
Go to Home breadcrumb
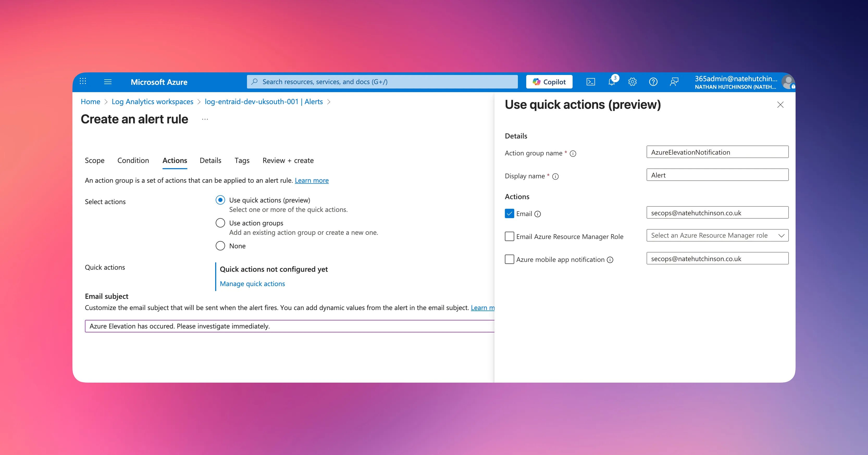(x=90, y=102)
